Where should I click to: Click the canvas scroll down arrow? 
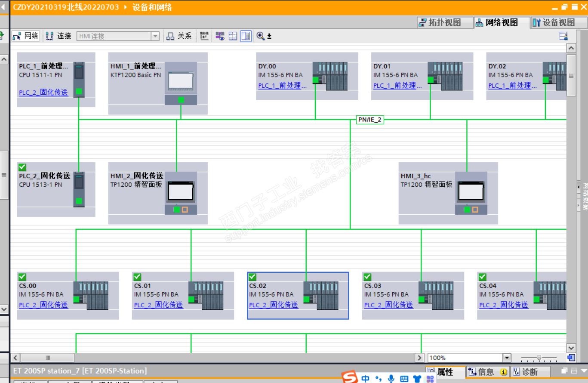click(571, 348)
